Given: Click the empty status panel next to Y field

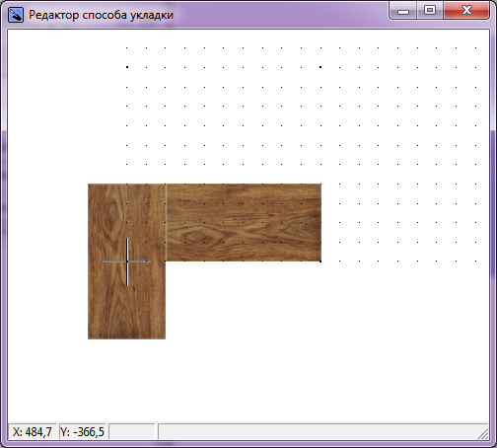Looking at the screenshot, I should pos(132,431).
